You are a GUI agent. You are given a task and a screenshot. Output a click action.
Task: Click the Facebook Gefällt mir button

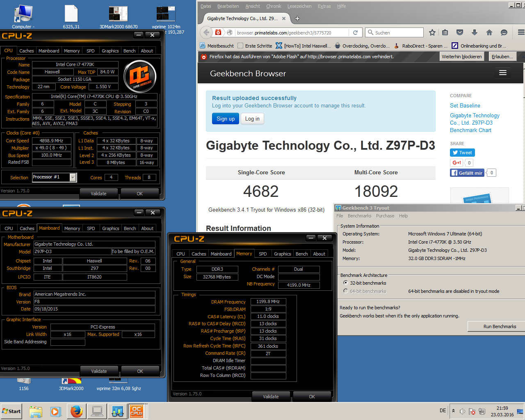tap(467, 173)
